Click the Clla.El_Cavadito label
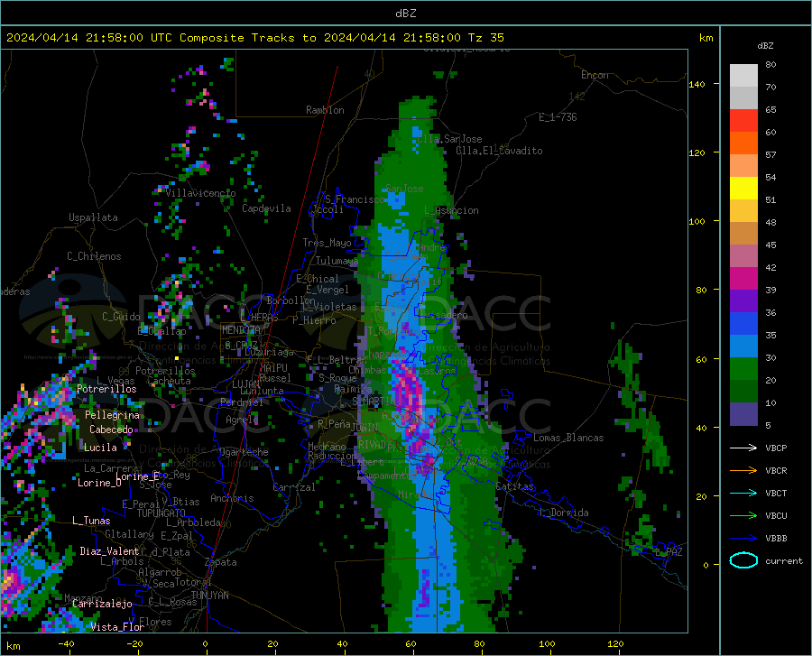The image size is (812, 656). [499, 151]
